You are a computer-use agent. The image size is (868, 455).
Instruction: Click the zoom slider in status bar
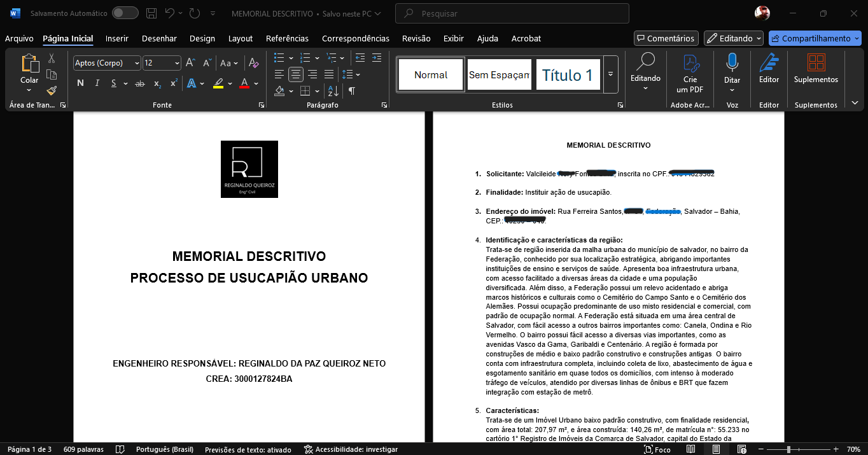coord(788,449)
